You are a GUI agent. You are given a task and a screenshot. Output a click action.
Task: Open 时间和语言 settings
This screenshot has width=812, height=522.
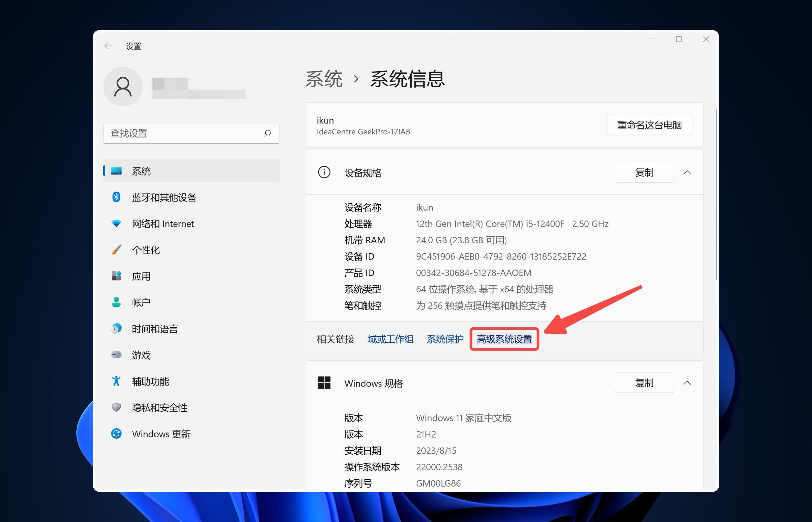[x=191, y=329]
